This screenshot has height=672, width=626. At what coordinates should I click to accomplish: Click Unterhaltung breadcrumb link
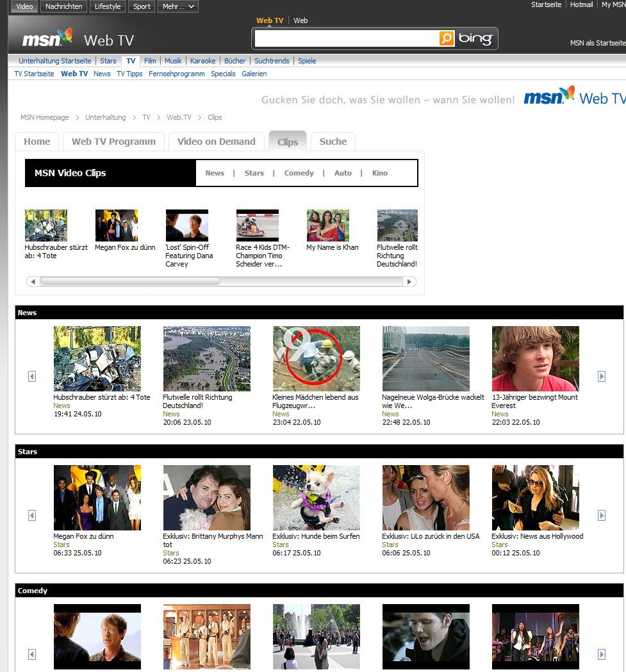[x=106, y=117]
